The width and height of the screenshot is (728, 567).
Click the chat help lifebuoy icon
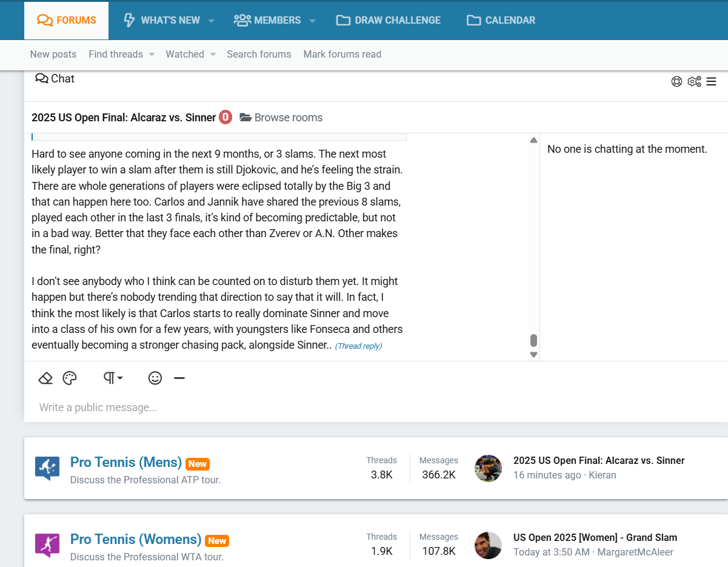pyautogui.click(x=676, y=81)
